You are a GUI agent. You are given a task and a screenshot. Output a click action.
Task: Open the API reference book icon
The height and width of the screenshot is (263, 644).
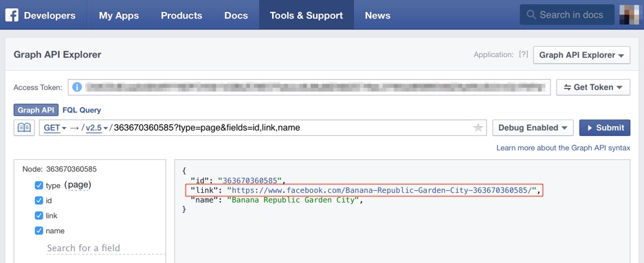tap(24, 128)
